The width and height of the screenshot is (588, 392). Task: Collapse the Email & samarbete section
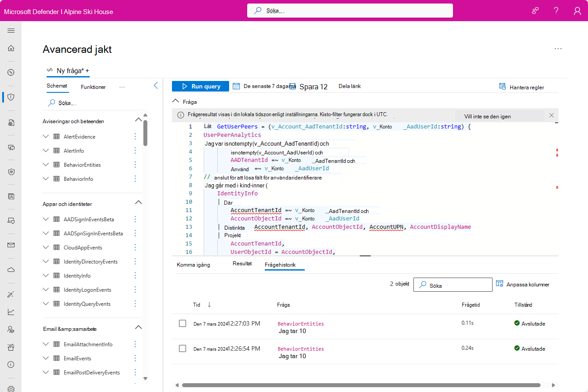[x=138, y=327]
